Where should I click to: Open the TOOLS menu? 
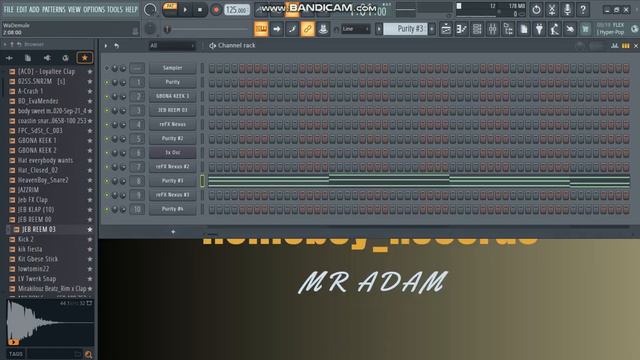(115, 9)
